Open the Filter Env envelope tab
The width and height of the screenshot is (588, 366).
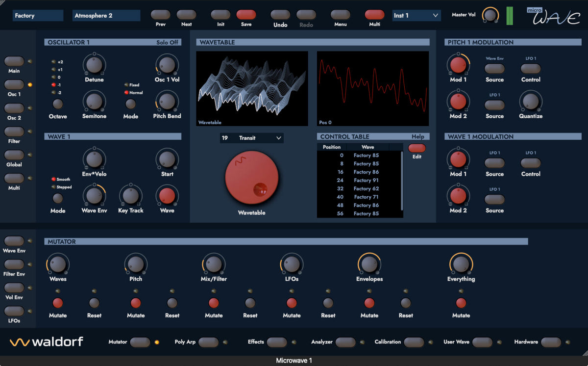click(14, 264)
